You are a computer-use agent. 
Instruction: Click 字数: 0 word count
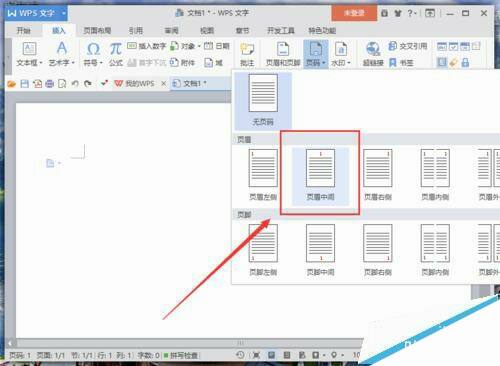tap(148, 356)
